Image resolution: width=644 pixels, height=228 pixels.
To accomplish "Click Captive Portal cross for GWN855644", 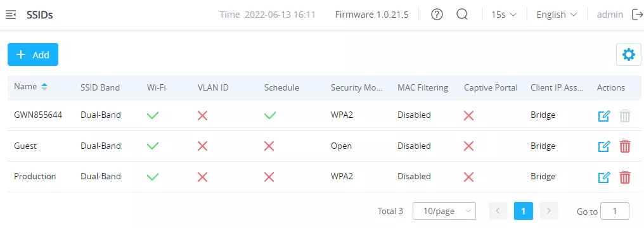I will coord(468,116).
